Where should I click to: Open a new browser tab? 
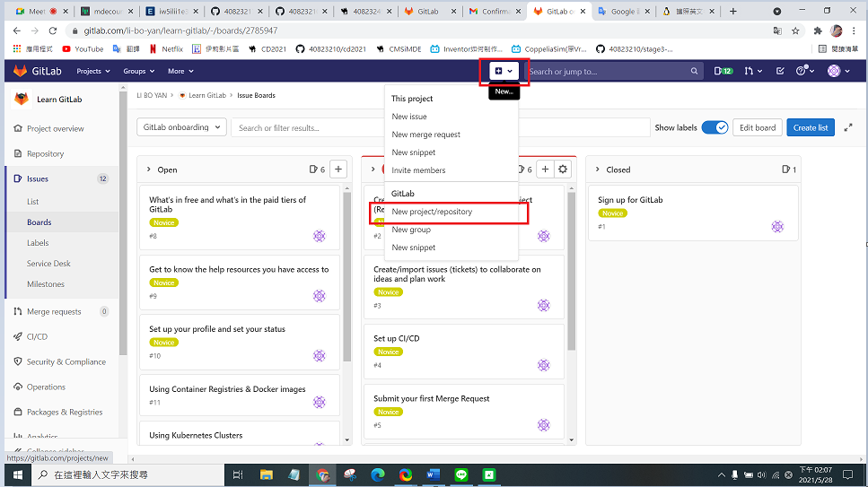point(733,11)
